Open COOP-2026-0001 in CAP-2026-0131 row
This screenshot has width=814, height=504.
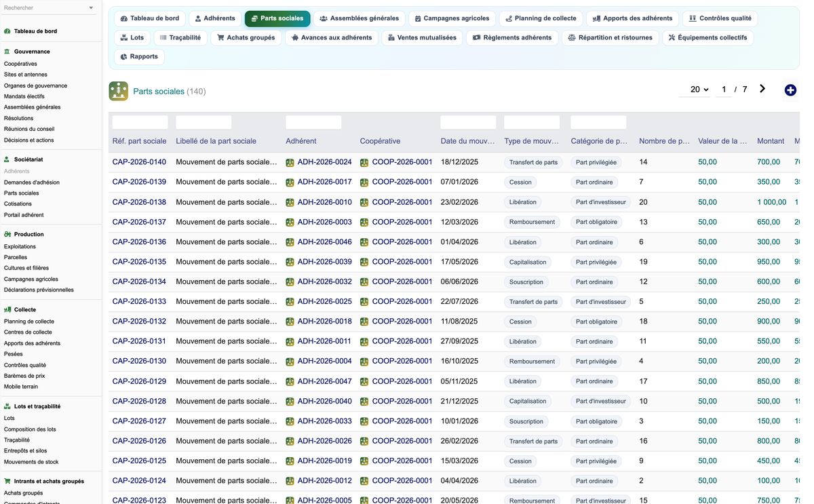click(402, 341)
